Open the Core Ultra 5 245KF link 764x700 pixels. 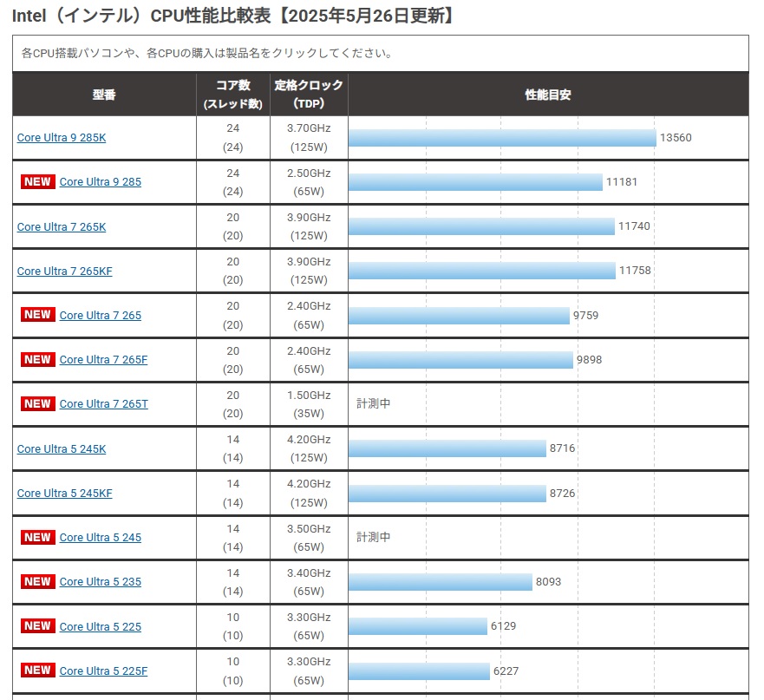click(64, 494)
